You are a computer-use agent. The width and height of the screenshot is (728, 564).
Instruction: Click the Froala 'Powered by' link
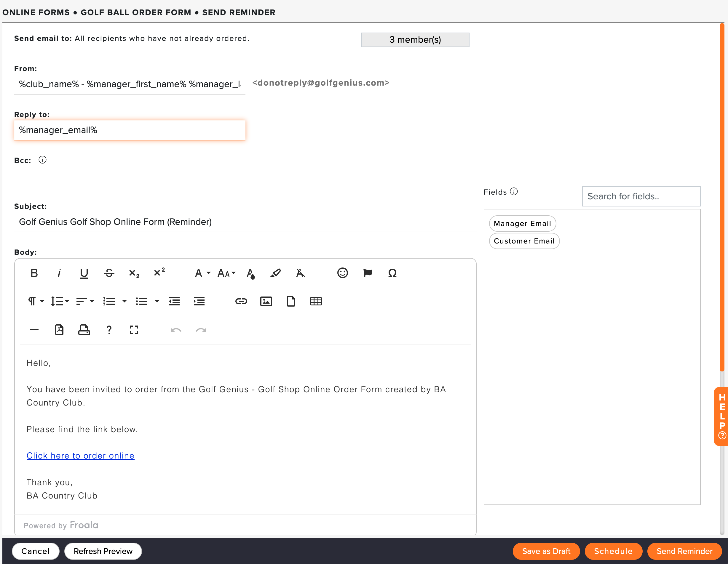tap(61, 525)
